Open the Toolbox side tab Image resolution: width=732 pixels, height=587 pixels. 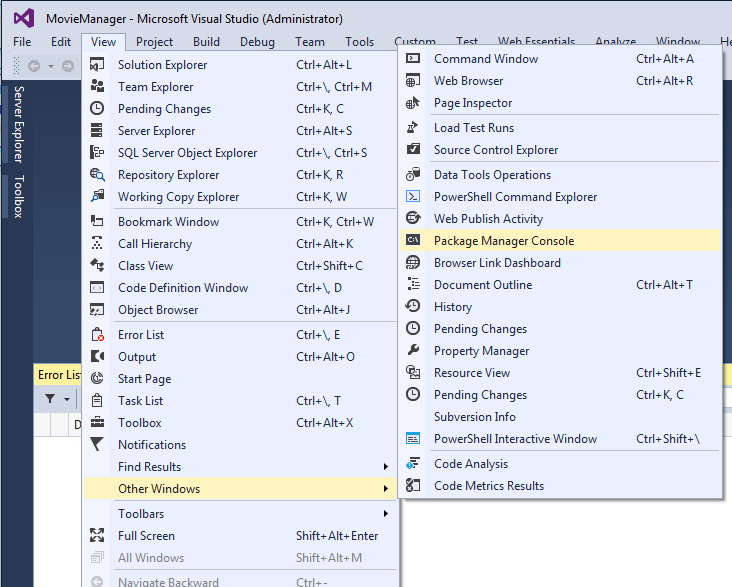[x=18, y=197]
